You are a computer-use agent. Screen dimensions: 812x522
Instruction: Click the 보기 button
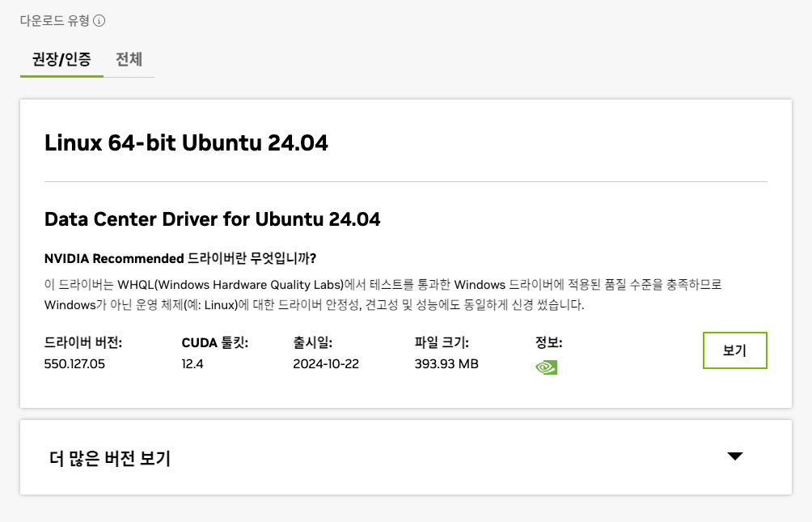click(735, 350)
